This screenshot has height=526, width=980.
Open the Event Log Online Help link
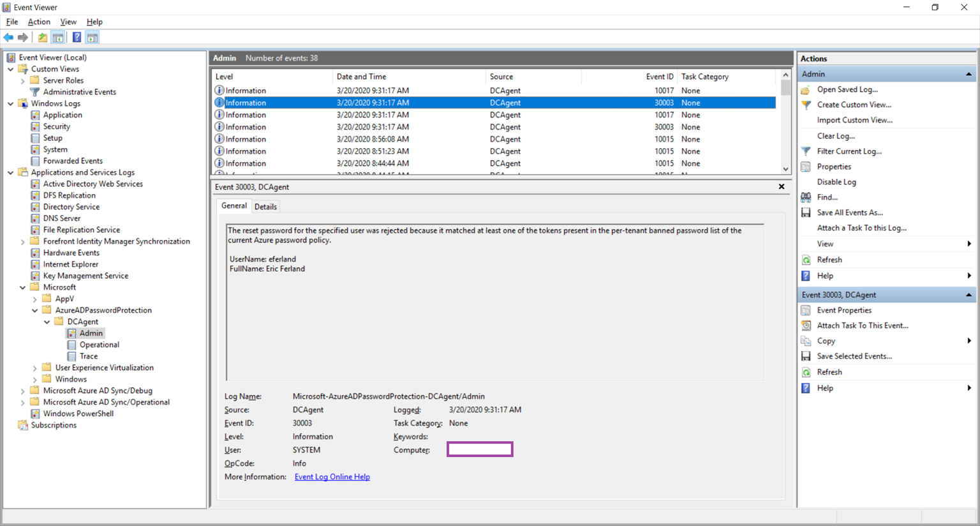click(332, 477)
